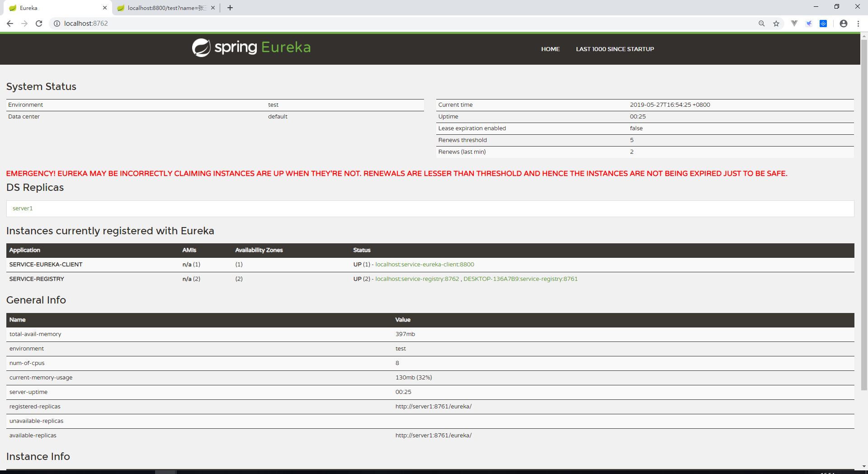The width and height of the screenshot is (868, 474).
Task: Click the DS Replicas heading
Action: point(35,187)
